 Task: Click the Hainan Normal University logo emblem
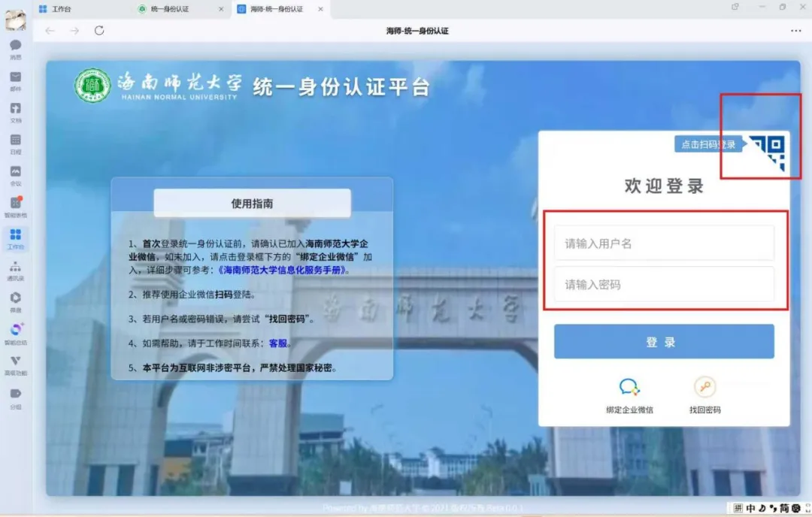point(92,86)
